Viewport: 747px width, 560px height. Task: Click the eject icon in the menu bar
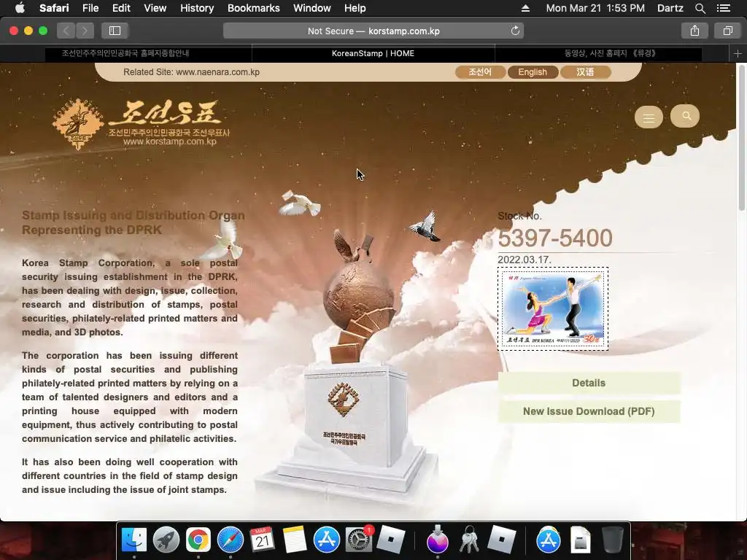[525, 8]
